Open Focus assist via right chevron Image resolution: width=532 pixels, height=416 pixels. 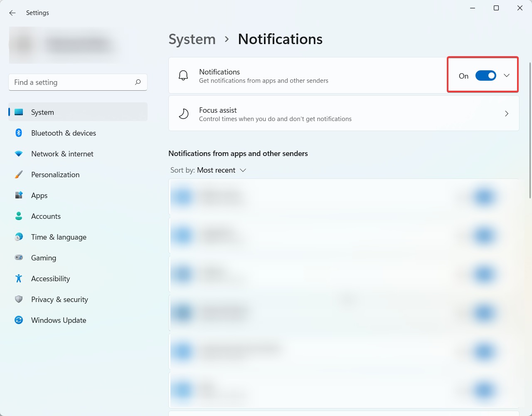tap(507, 114)
